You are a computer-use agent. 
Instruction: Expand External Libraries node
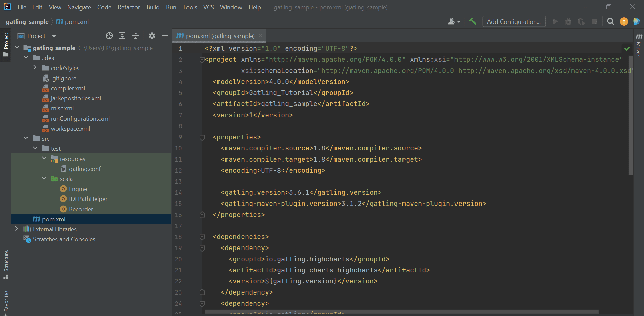point(16,229)
